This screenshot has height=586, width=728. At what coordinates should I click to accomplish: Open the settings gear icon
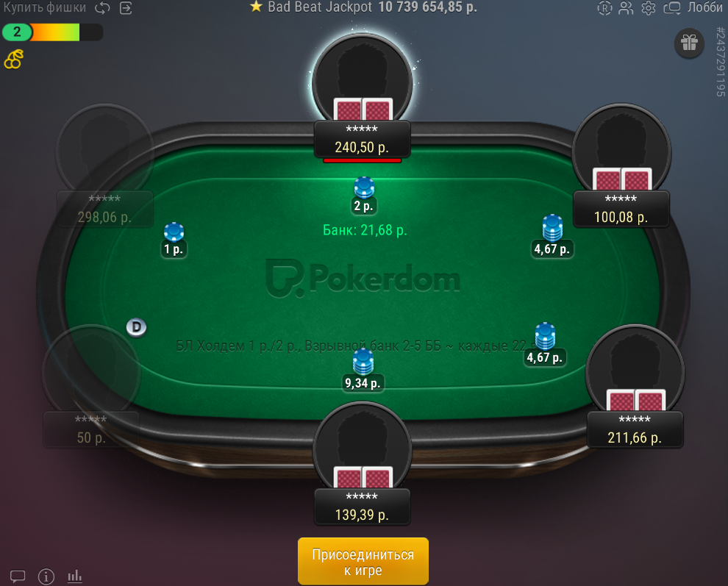click(648, 8)
